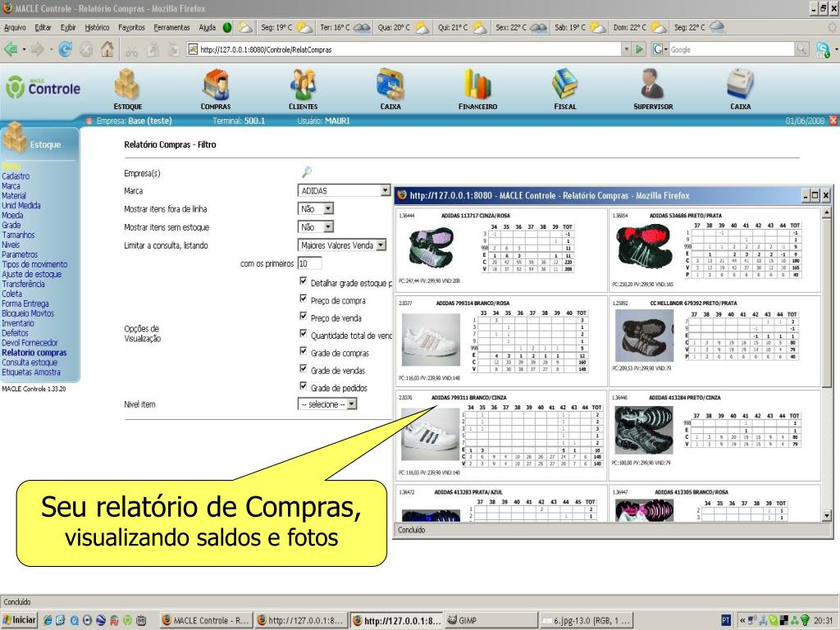The height and width of the screenshot is (630, 840).
Task: Click the Iniciar start button
Action: (x=19, y=620)
